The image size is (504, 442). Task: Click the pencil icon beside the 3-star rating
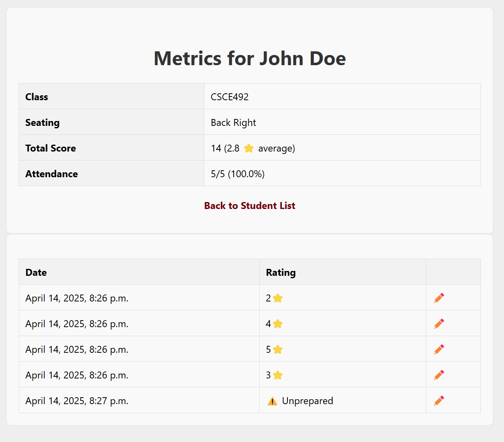point(439,375)
